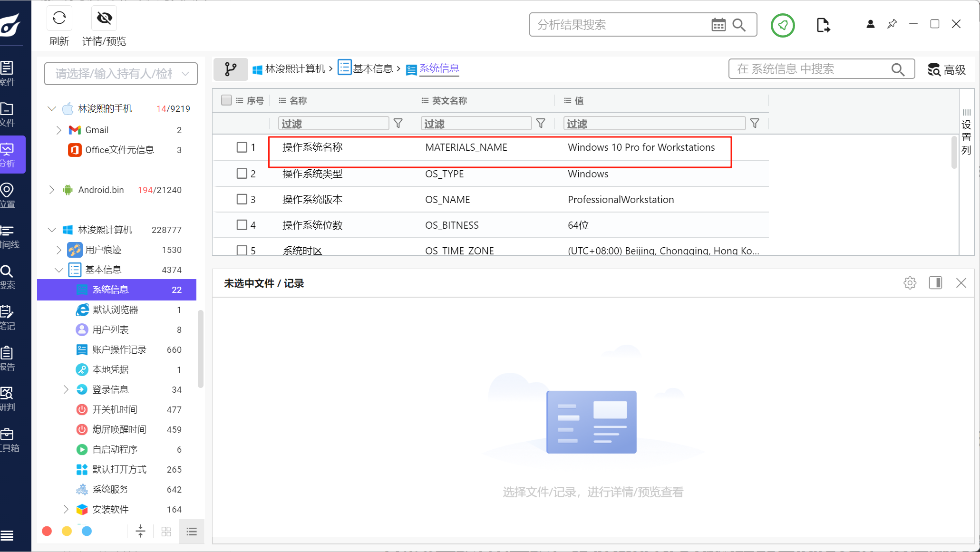Expand the 用户痕迹 tree node
The image size is (980, 552).
click(x=58, y=250)
